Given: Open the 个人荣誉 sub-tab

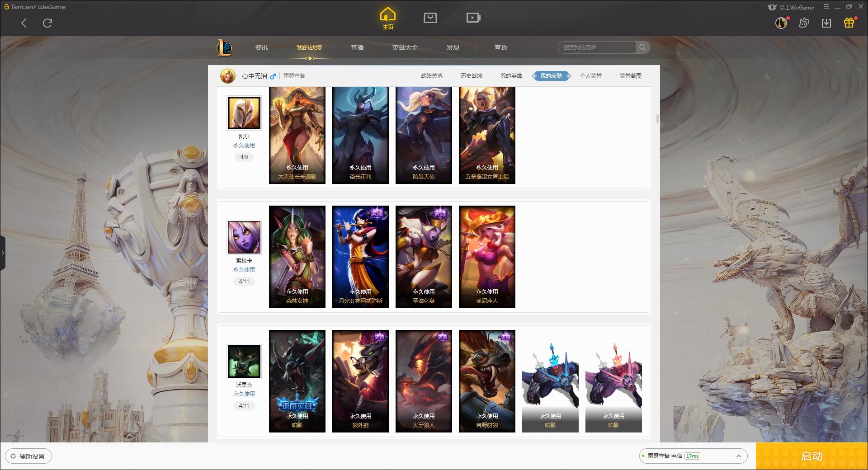Looking at the screenshot, I should pos(591,76).
